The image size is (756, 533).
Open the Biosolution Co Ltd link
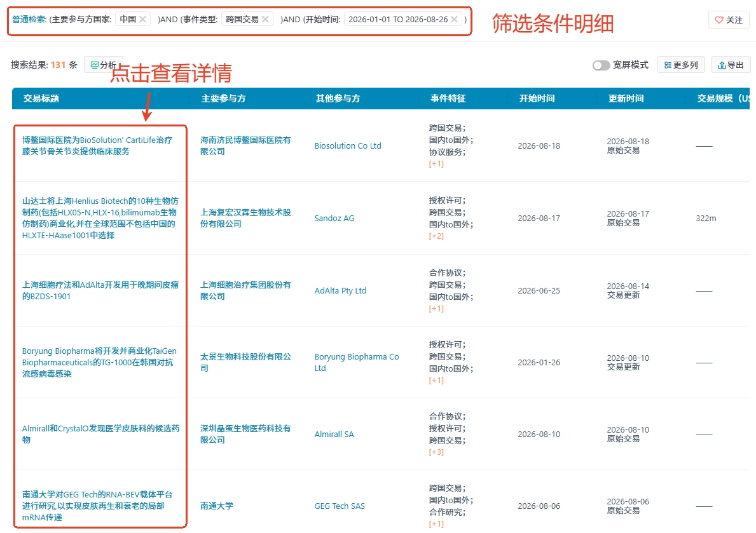click(x=348, y=145)
